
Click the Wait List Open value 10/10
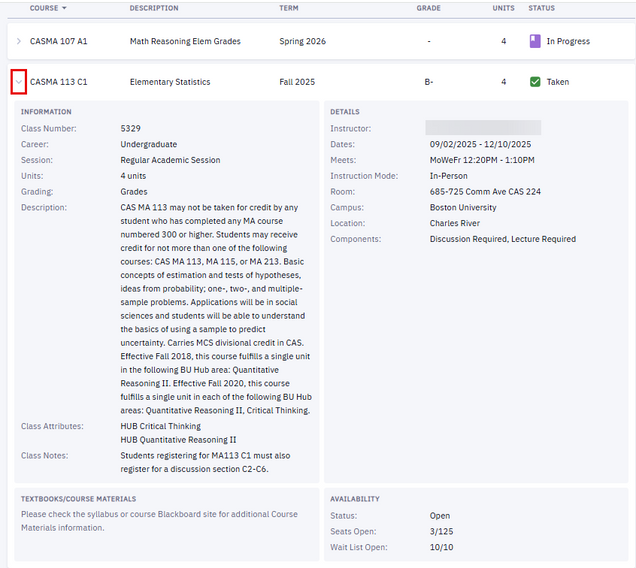pyautogui.click(x=441, y=547)
